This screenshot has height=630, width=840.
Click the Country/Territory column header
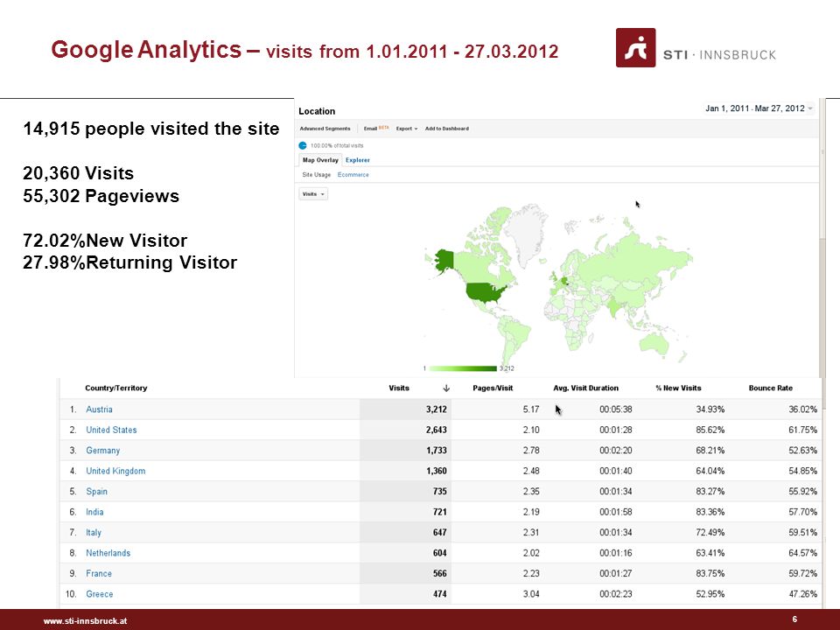[115, 388]
